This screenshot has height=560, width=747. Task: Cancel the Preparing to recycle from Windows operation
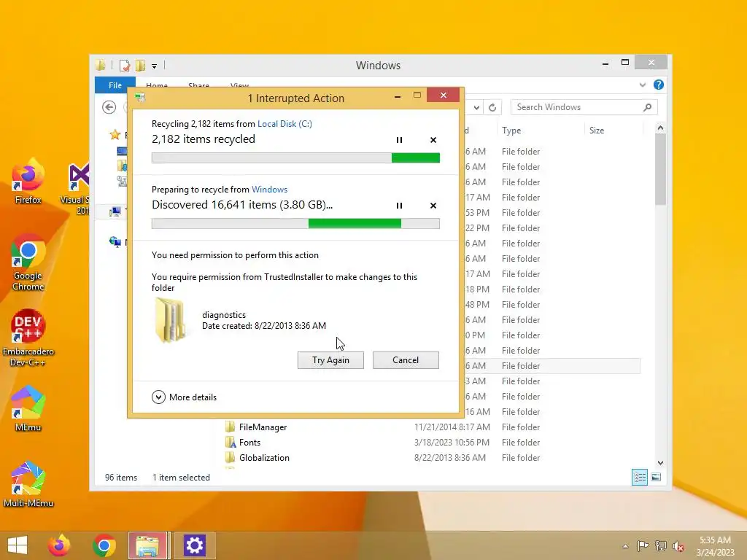(x=433, y=206)
